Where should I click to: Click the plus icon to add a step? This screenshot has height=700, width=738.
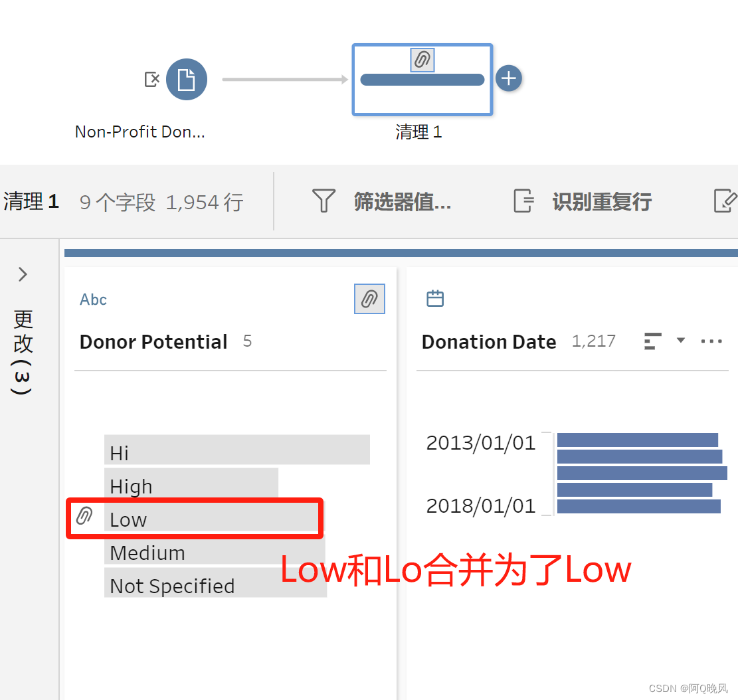509,78
